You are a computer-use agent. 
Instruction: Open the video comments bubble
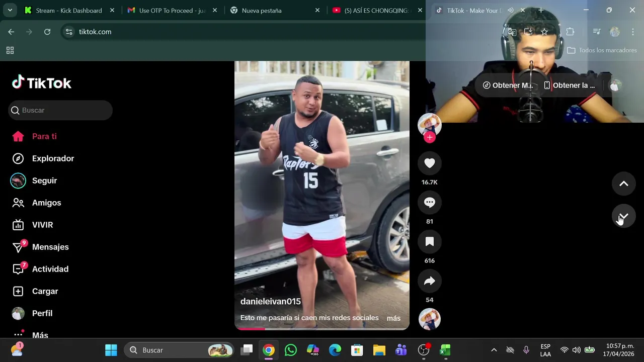[x=430, y=202]
